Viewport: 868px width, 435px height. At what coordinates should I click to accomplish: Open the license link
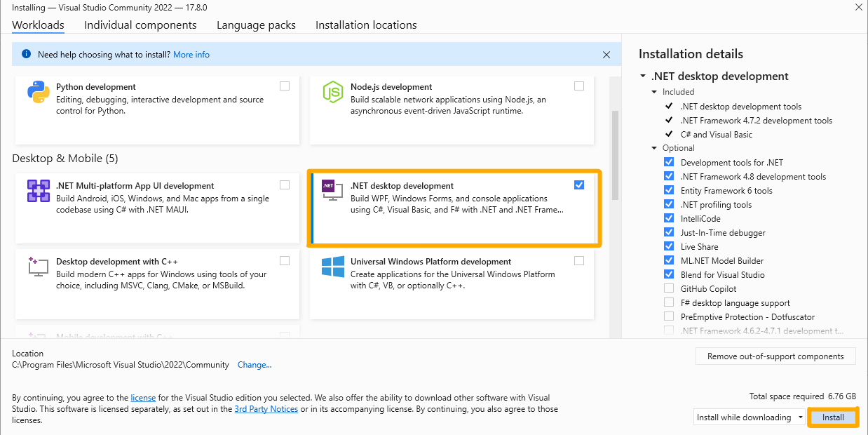(x=143, y=398)
